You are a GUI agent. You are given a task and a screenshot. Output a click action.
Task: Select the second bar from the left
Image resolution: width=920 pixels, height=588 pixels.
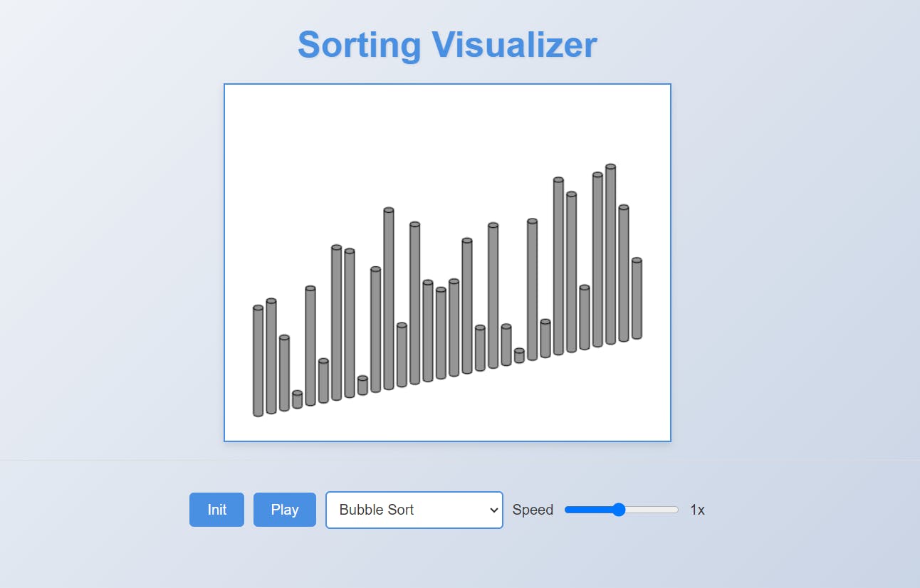click(x=271, y=356)
